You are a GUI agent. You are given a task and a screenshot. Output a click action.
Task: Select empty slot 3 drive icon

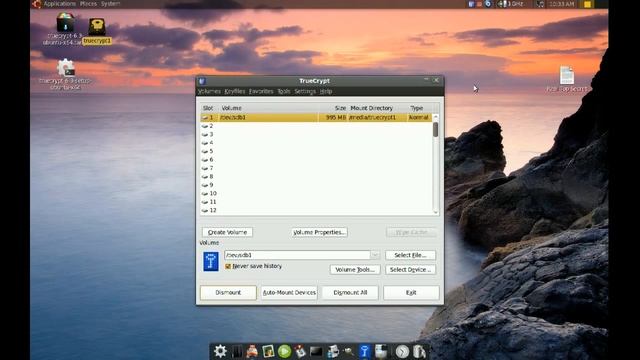205,135
